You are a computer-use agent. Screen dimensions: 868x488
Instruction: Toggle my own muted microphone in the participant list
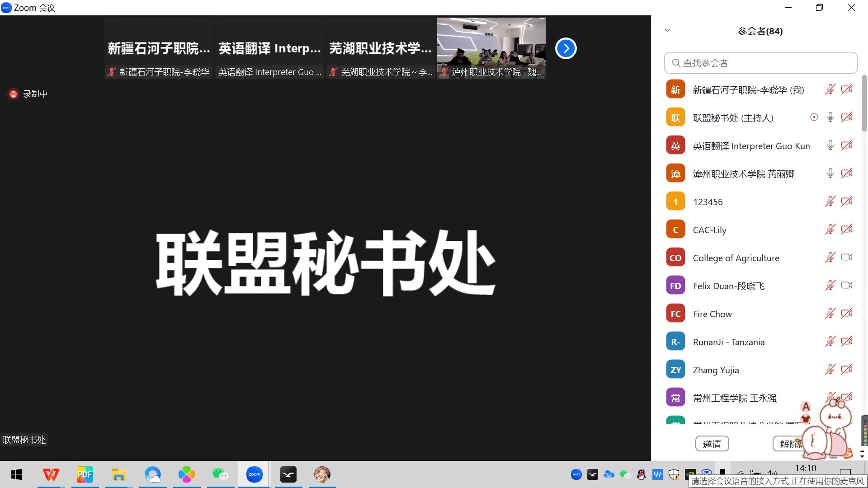pyautogui.click(x=830, y=89)
